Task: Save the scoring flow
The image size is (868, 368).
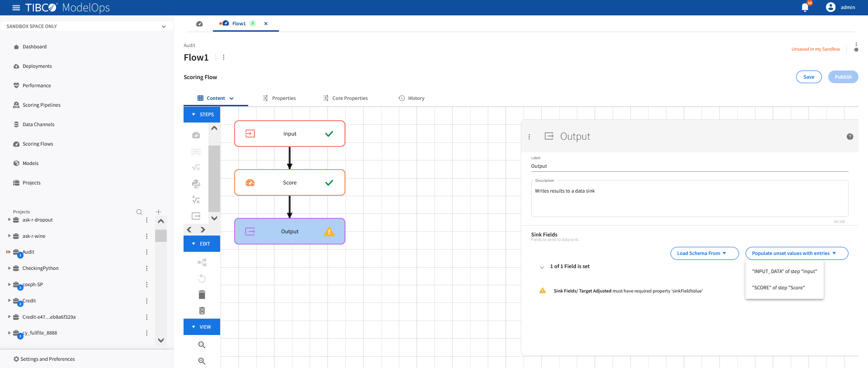Action: coord(809,77)
